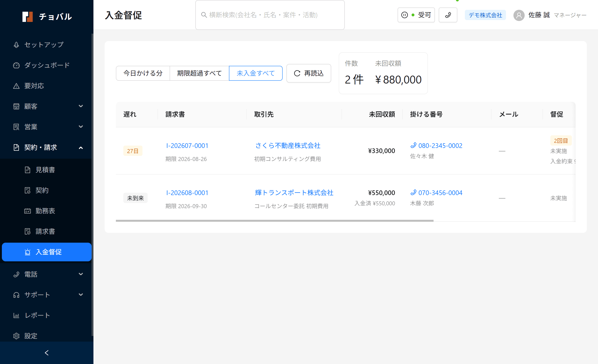Open invoice I-202608-0001

[187, 193]
